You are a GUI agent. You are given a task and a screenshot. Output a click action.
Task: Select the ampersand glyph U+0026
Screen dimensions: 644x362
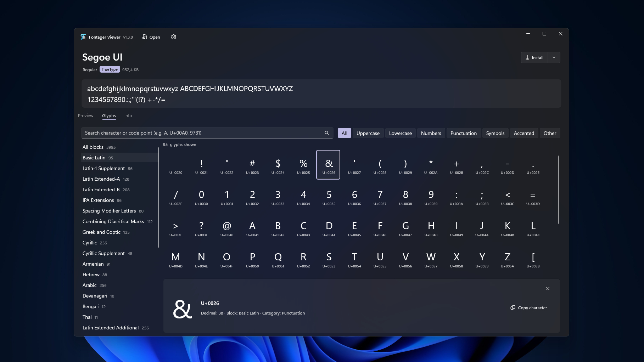328,165
